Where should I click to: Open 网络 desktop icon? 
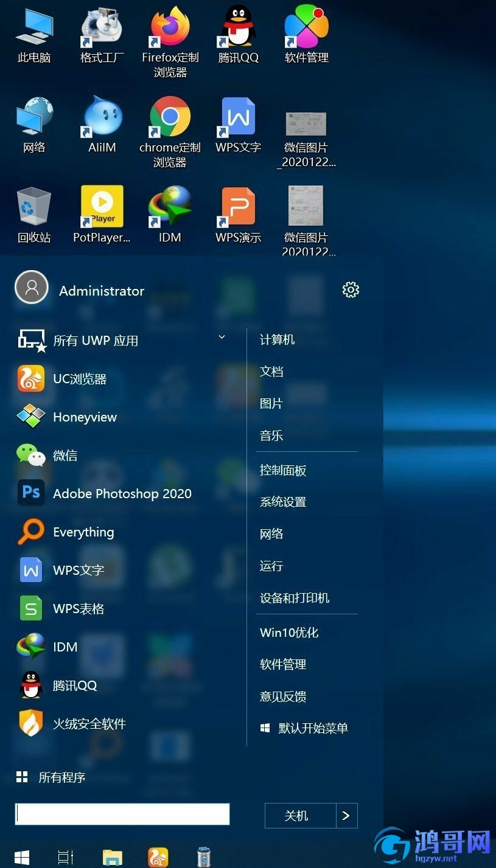click(34, 125)
